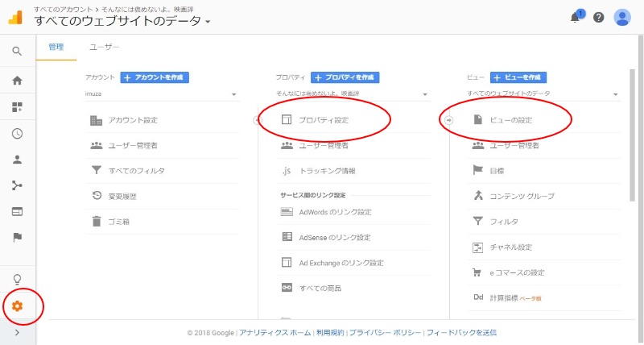The height and width of the screenshot is (345, 644).
Task: Select the 管理 tab
Action: (x=56, y=48)
